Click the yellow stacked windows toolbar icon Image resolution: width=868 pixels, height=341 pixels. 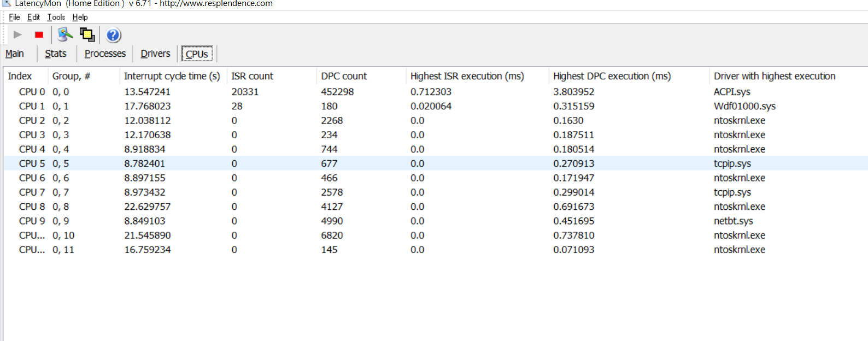tap(87, 35)
